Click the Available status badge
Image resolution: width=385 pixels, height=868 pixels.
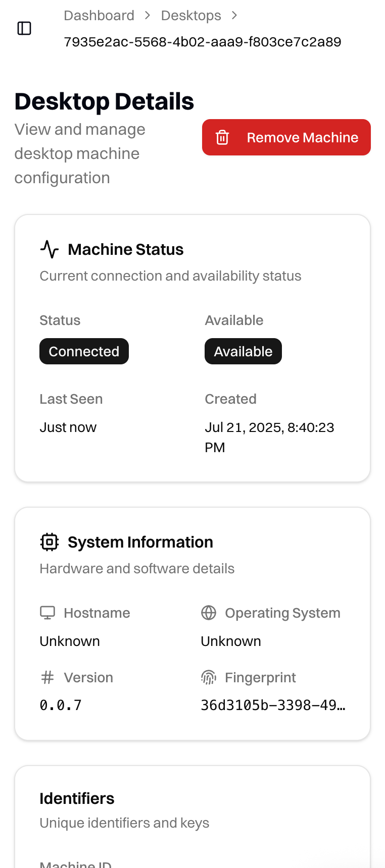243,351
